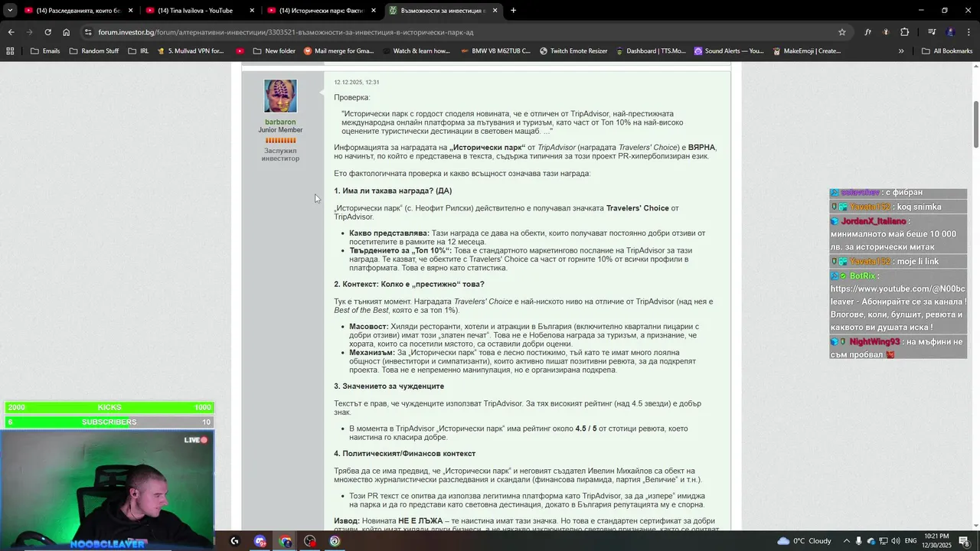
Task: Bookmark this page with the star
Action: pyautogui.click(x=842, y=32)
